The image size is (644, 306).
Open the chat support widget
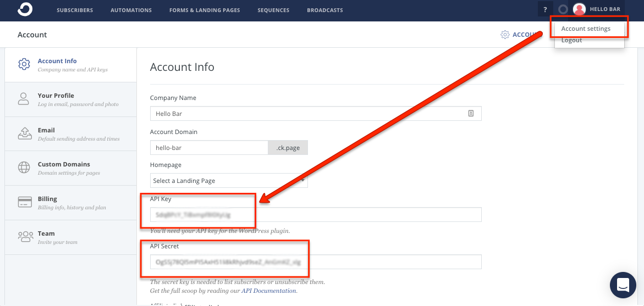tap(623, 285)
